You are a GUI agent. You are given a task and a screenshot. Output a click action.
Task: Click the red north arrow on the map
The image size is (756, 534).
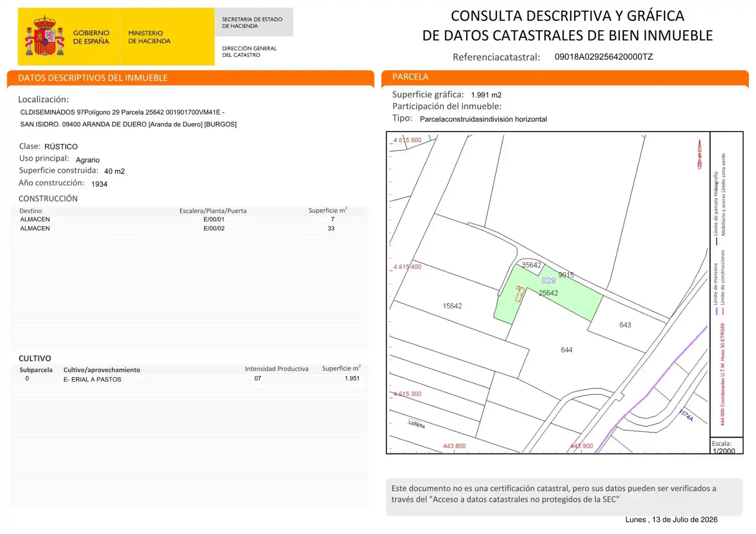point(700,154)
